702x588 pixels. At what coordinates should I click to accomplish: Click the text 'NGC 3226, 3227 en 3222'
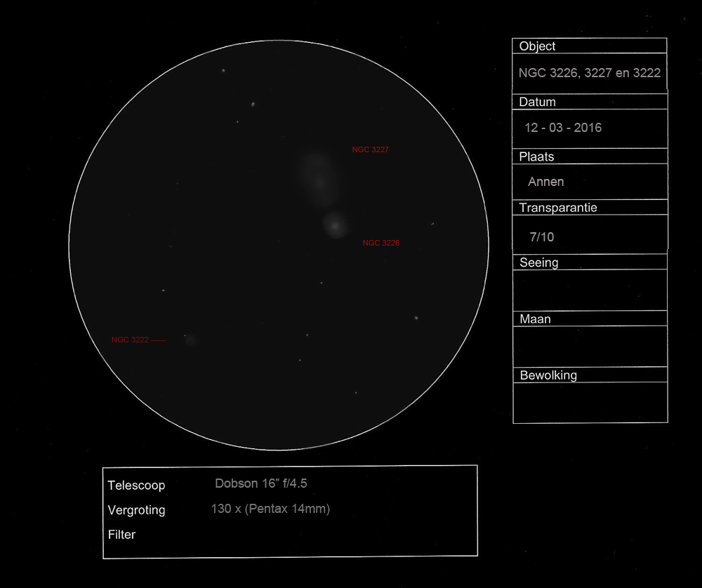(590, 73)
